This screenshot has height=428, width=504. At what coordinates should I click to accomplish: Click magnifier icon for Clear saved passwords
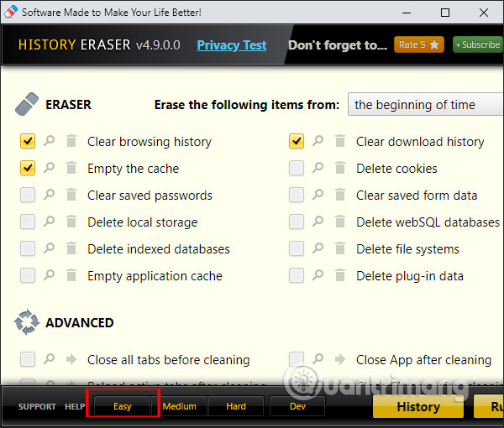point(50,195)
